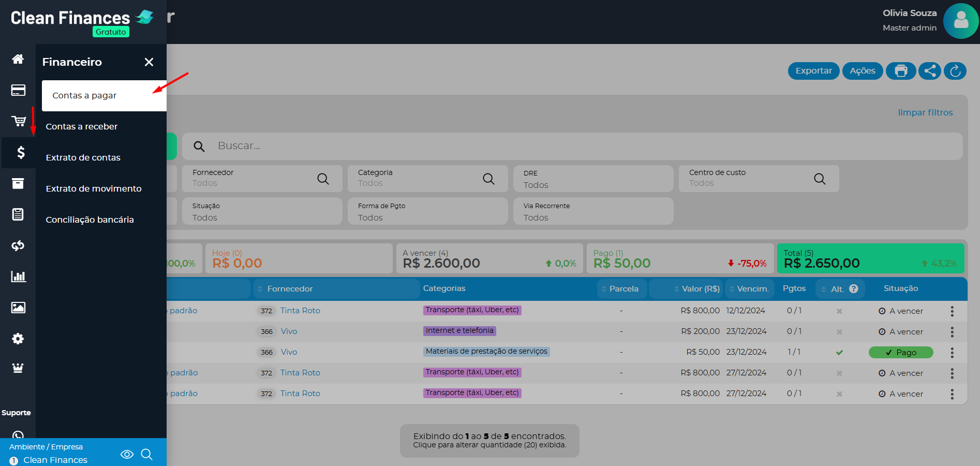
Task: Open the Situação filter set to Todos
Action: (x=262, y=211)
